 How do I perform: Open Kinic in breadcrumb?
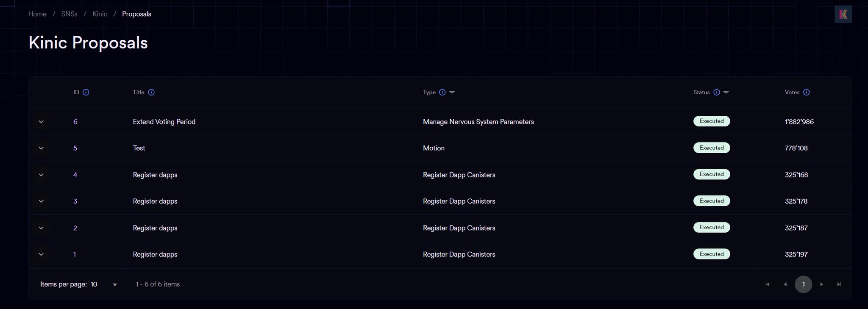[x=100, y=14]
